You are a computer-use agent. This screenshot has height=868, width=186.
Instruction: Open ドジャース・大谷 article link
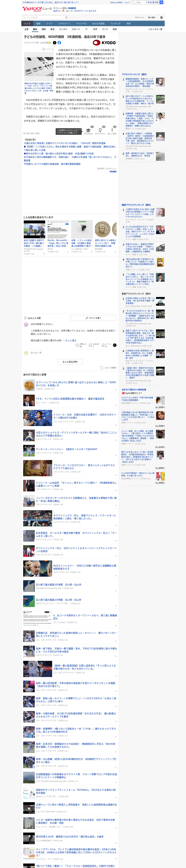coord(84,416)
